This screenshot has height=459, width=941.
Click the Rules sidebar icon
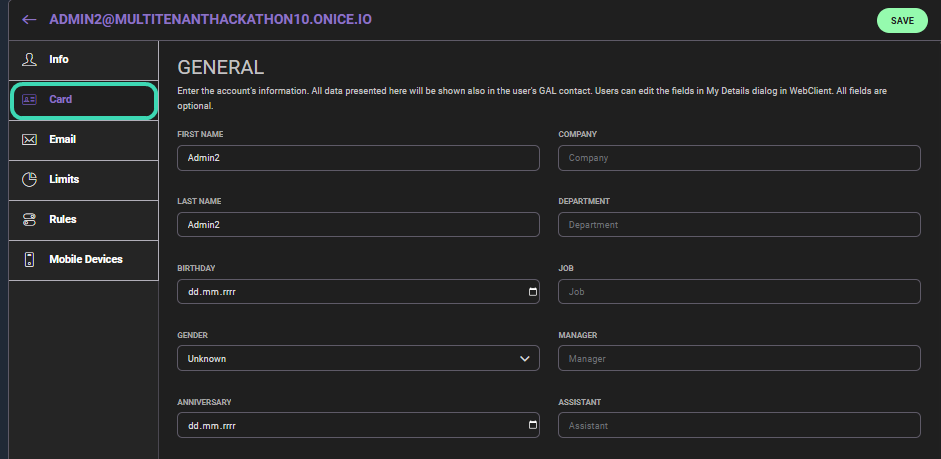[x=29, y=220]
